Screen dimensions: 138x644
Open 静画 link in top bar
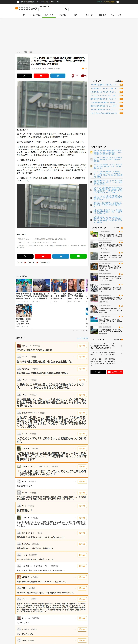click(26, 2)
